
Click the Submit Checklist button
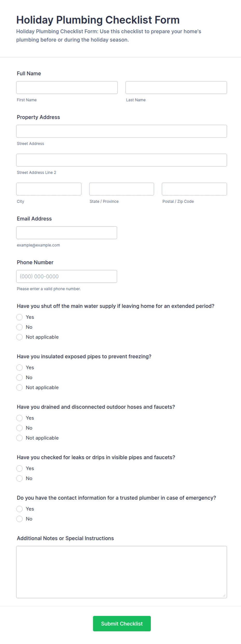[x=122, y=624]
